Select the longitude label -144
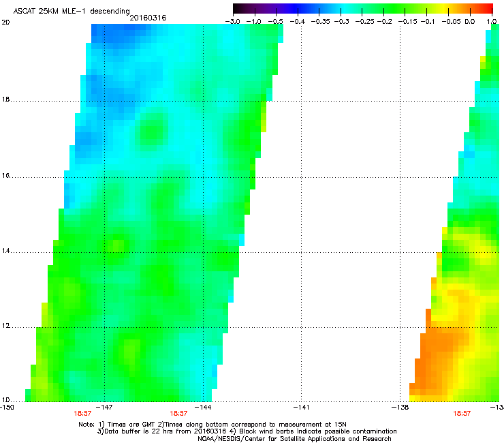 203,408
